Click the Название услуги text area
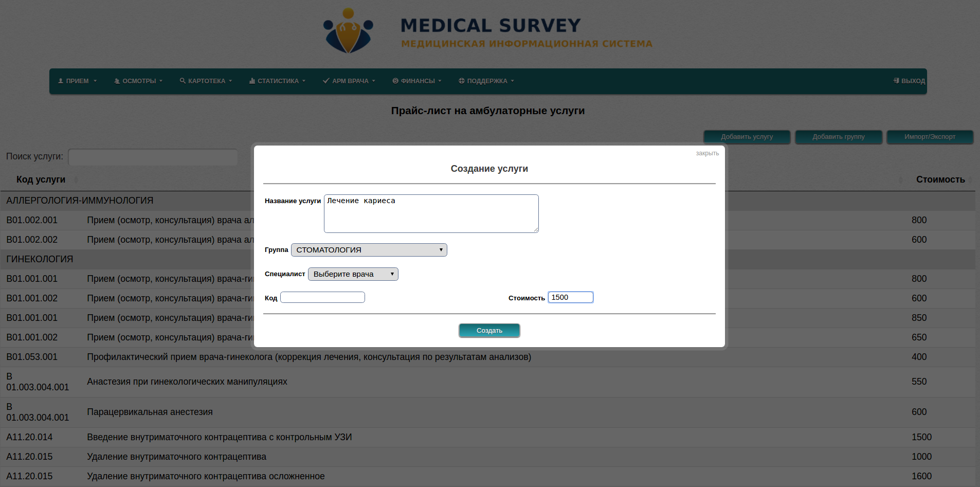Image resolution: width=980 pixels, height=487 pixels. coord(431,213)
